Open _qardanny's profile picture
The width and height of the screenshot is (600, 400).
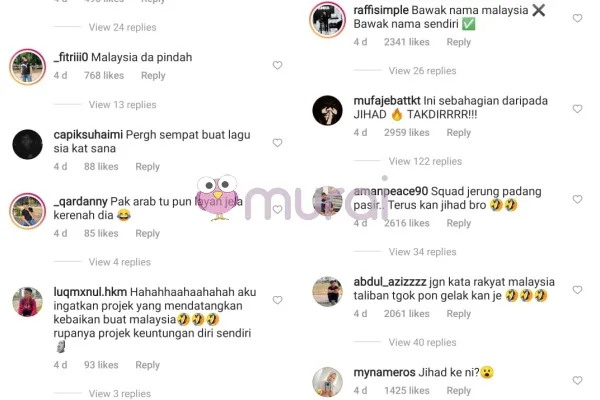(x=28, y=211)
